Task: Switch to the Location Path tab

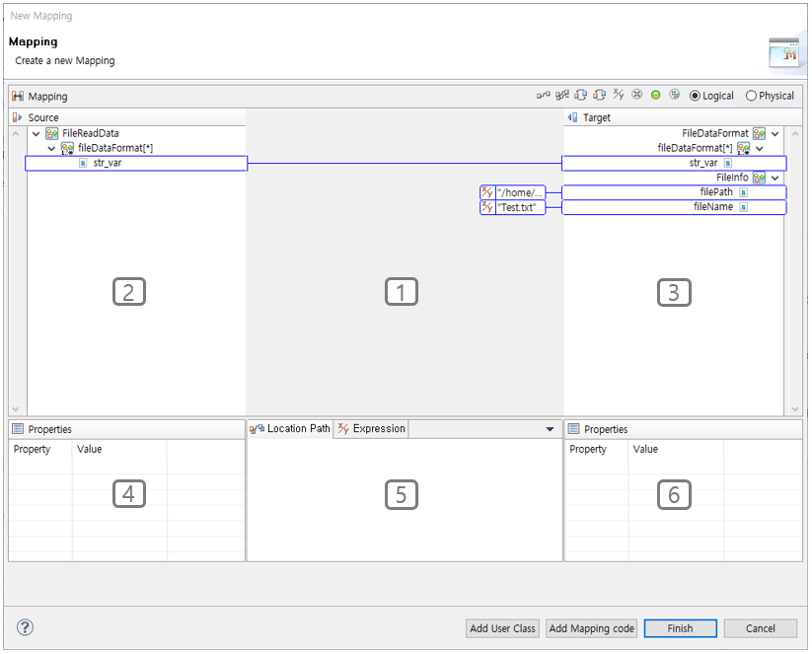Action: coord(290,428)
